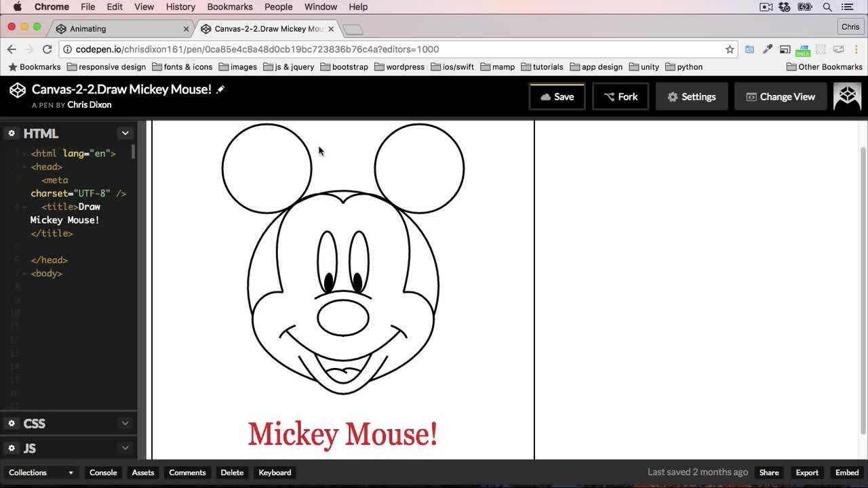Open the python bookmarks folder
868x488 pixels.
pos(684,67)
